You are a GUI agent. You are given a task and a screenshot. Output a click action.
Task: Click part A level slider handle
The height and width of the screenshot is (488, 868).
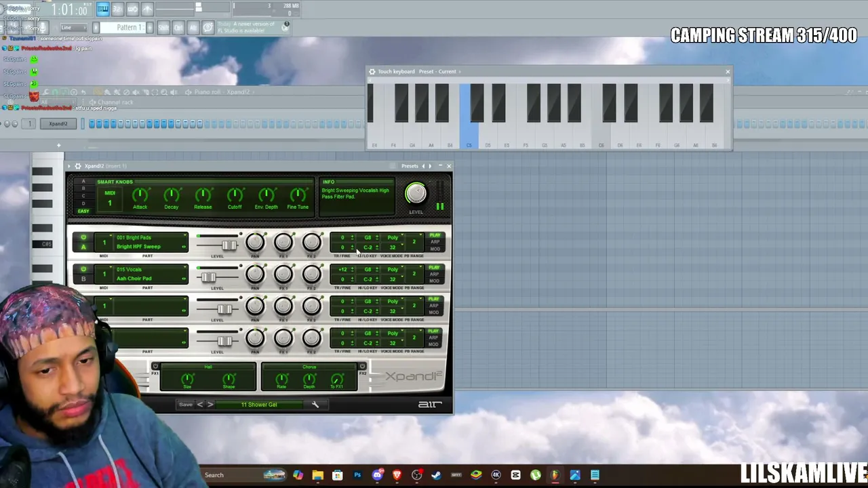click(229, 245)
